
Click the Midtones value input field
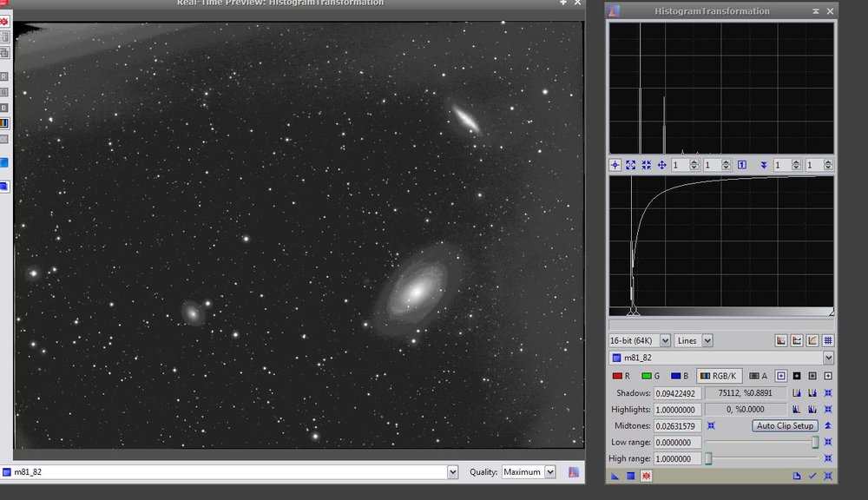pyautogui.click(x=678, y=426)
